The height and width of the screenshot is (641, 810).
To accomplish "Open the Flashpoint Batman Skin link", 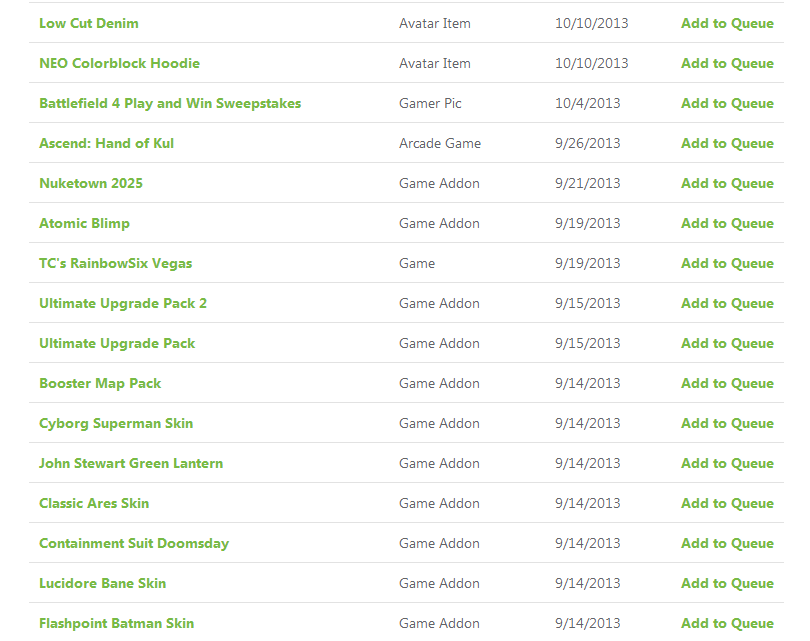I will coord(117,623).
